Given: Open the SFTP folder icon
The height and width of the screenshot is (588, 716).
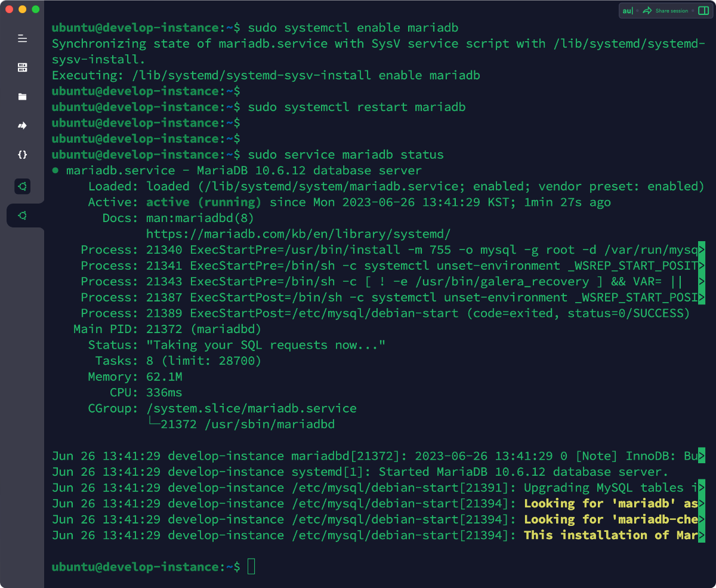Looking at the screenshot, I should (22, 97).
